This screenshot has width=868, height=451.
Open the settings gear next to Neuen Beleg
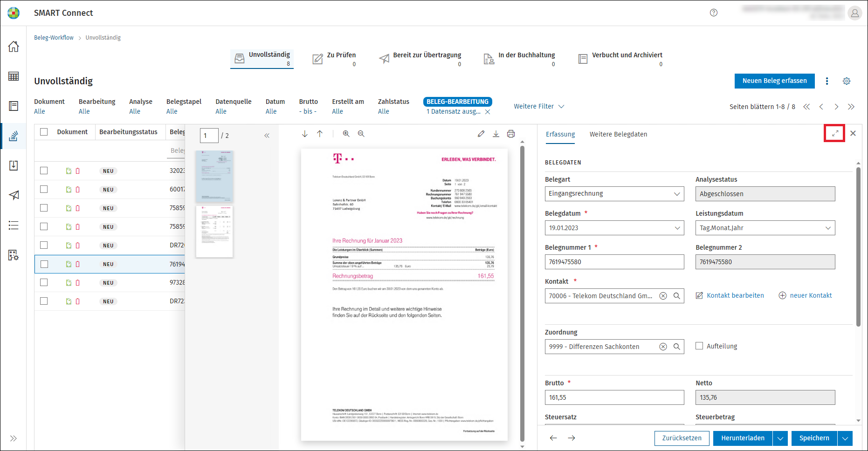click(847, 81)
